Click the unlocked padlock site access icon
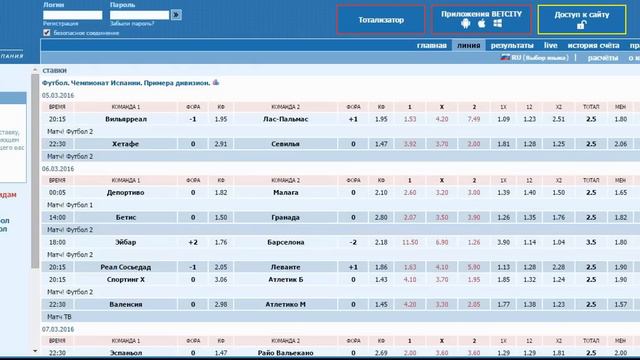 pos(582,25)
